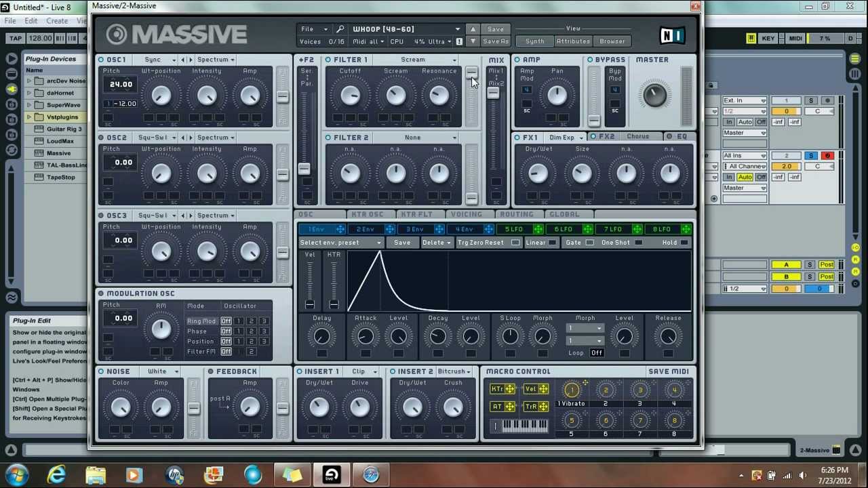The image size is (868, 488).
Task: Click the 8 LFO green drag handle
Action: (x=686, y=230)
